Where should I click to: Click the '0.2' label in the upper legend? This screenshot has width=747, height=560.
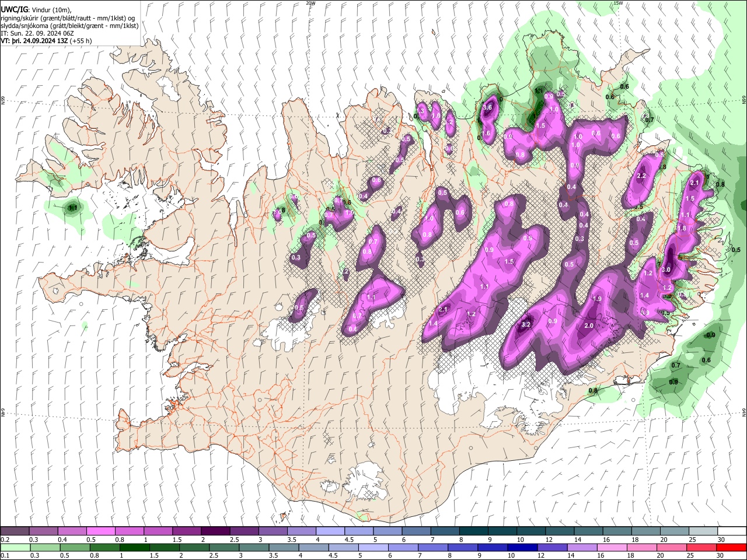tap(5, 540)
